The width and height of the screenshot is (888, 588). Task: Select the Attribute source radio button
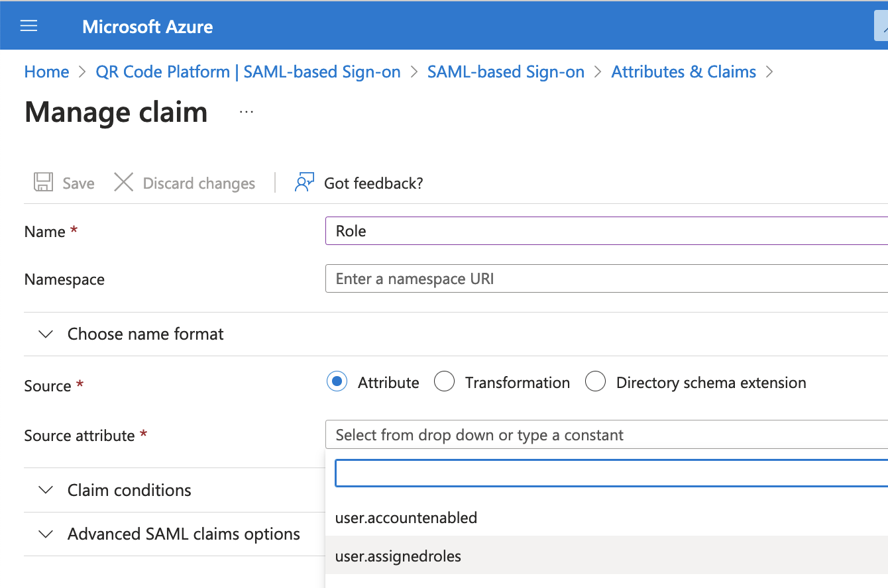tap(337, 382)
